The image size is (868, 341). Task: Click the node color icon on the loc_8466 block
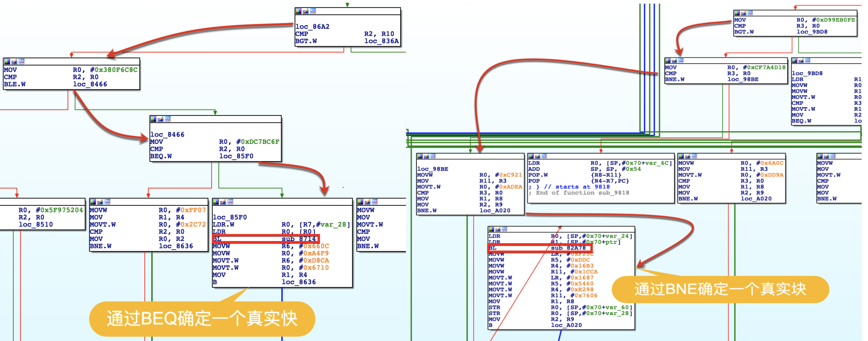pyautogui.click(x=153, y=119)
